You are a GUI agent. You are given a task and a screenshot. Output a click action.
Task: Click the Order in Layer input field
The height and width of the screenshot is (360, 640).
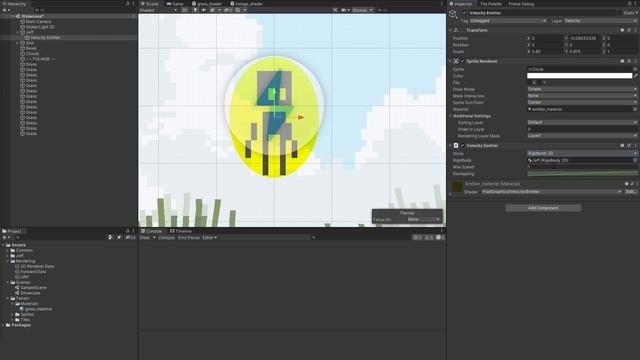582,129
